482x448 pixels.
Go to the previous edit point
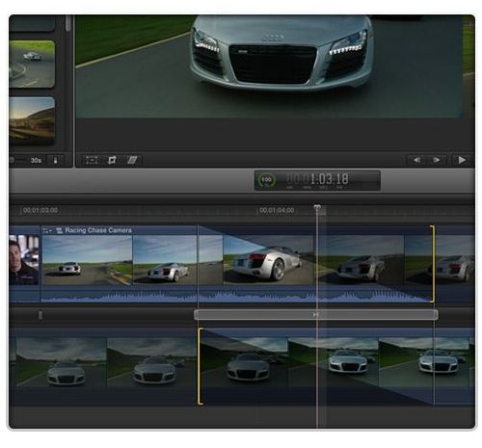pyautogui.click(x=416, y=160)
